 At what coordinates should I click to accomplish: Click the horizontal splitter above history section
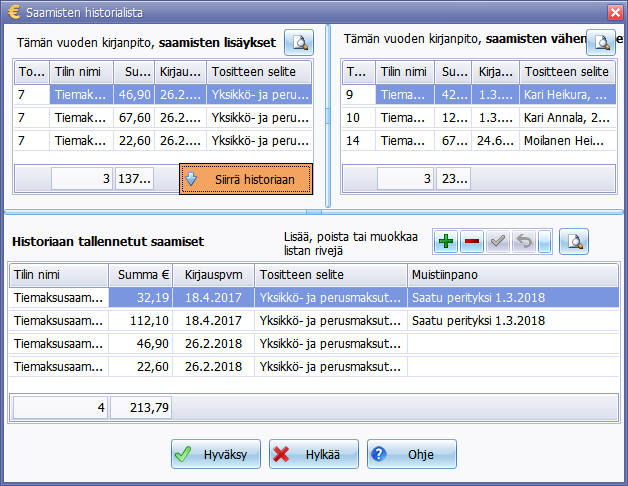pos(314,212)
